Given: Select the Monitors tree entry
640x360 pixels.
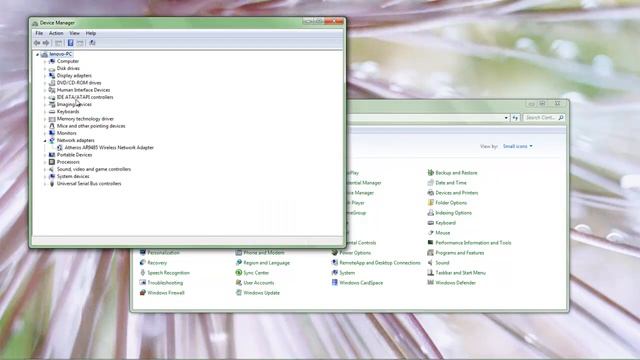Looking at the screenshot, I should click(x=67, y=133).
